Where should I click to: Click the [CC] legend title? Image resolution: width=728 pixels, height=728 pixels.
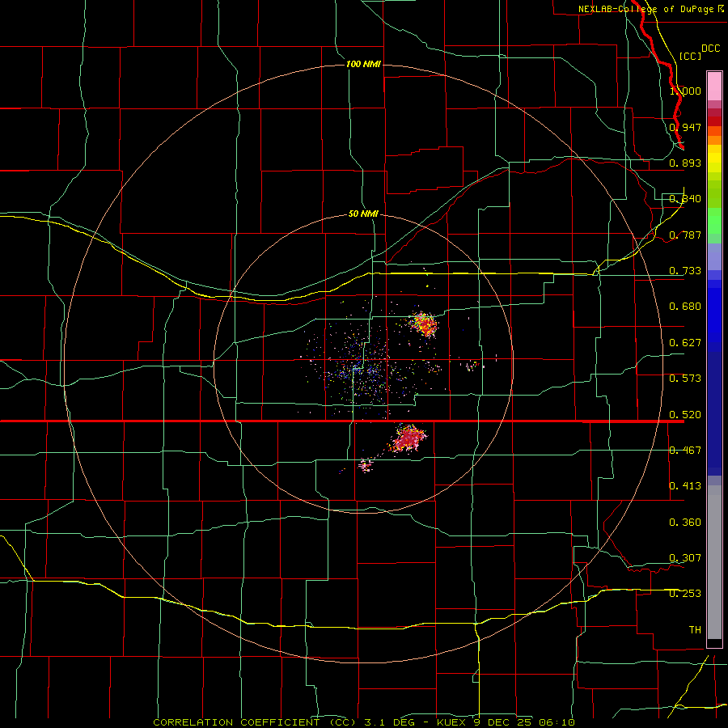(x=690, y=56)
